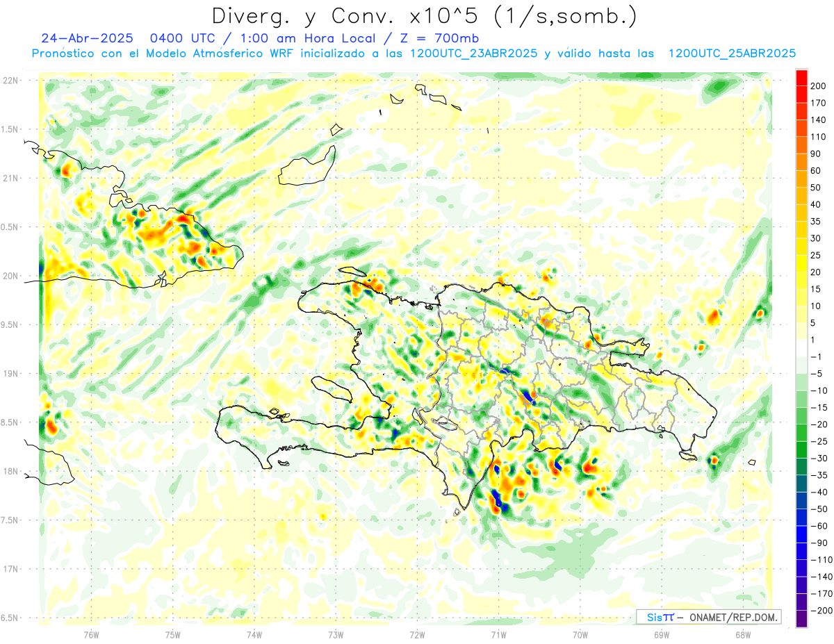Click the title 'Diverg. y Conv. x10^5 (1/s,somb.)'
Screen dimensions: 834x644
point(423,15)
